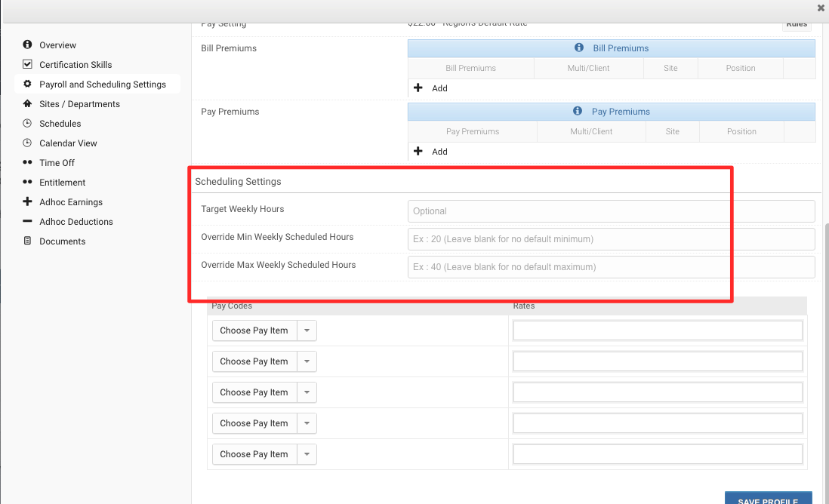Click the document icon beside Documents
Viewport: 829px width, 504px height.
coord(27,241)
